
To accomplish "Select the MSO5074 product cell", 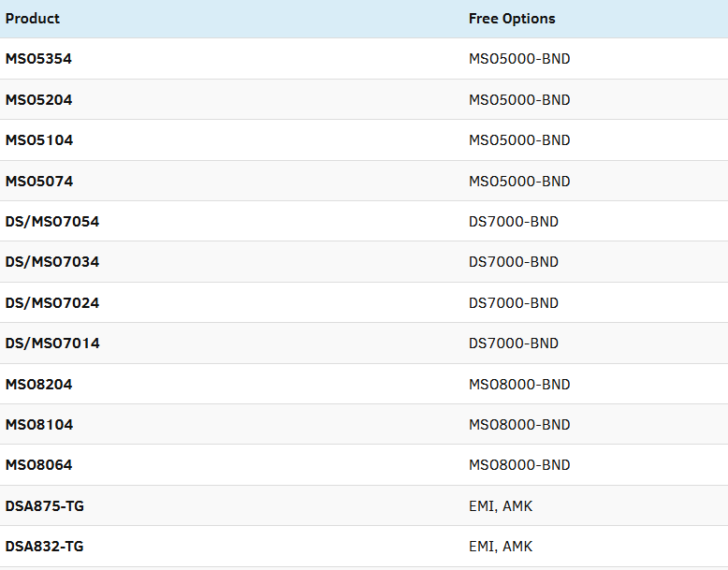I will (x=39, y=181).
